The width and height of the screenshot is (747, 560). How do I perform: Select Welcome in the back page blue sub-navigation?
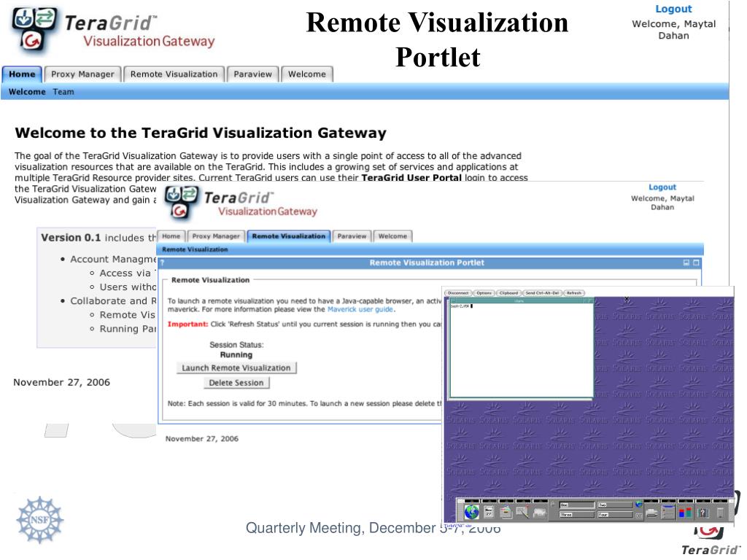pos(27,92)
